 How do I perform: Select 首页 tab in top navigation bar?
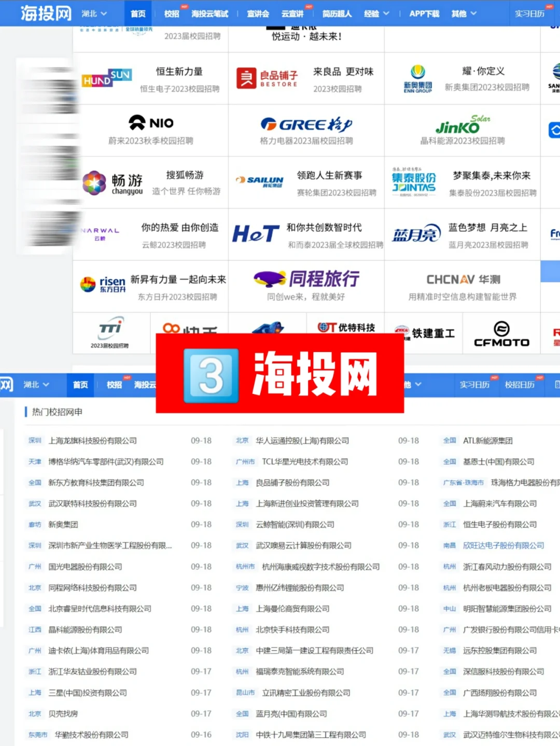click(x=138, y=13)
